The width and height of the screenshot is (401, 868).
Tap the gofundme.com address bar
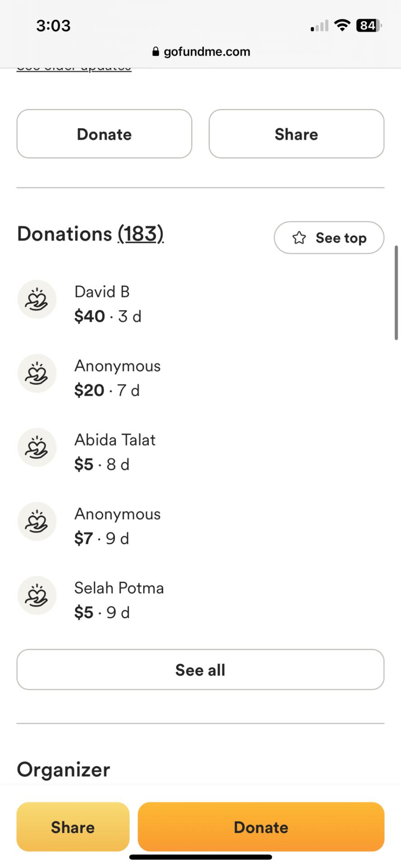(x=201, y=52)
